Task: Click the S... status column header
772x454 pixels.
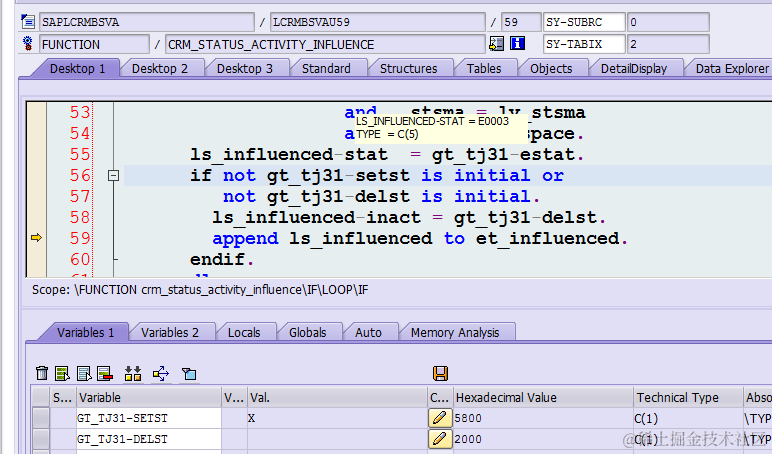Action: coord(62,397)
